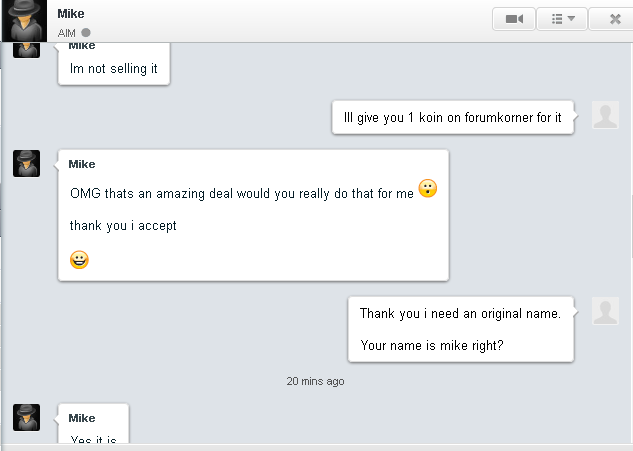
Task: Select the 'Im not selling it' message bubble
Action: (x=113, y=69)
